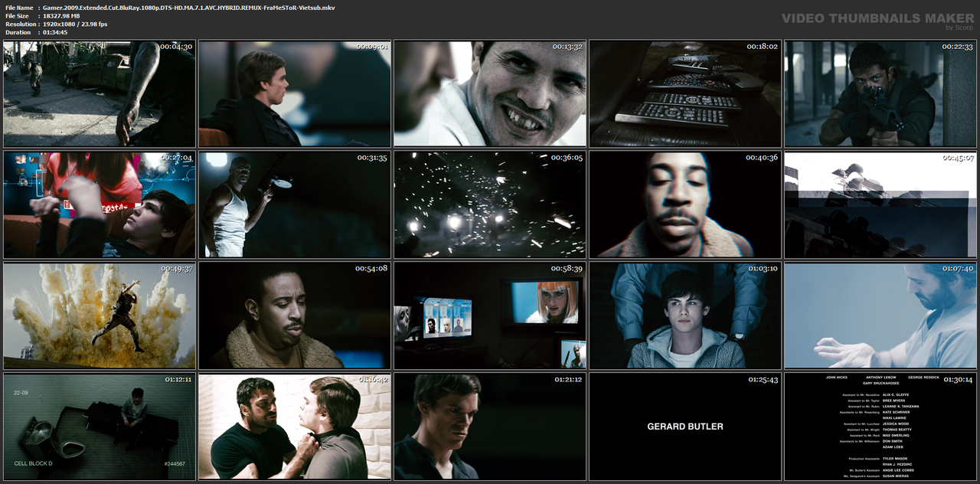The height and width of the screenshot is (484, 980).
Task: Select the hooded boy thumbnail at 01:03:10
Action: [x=685, y=316]
